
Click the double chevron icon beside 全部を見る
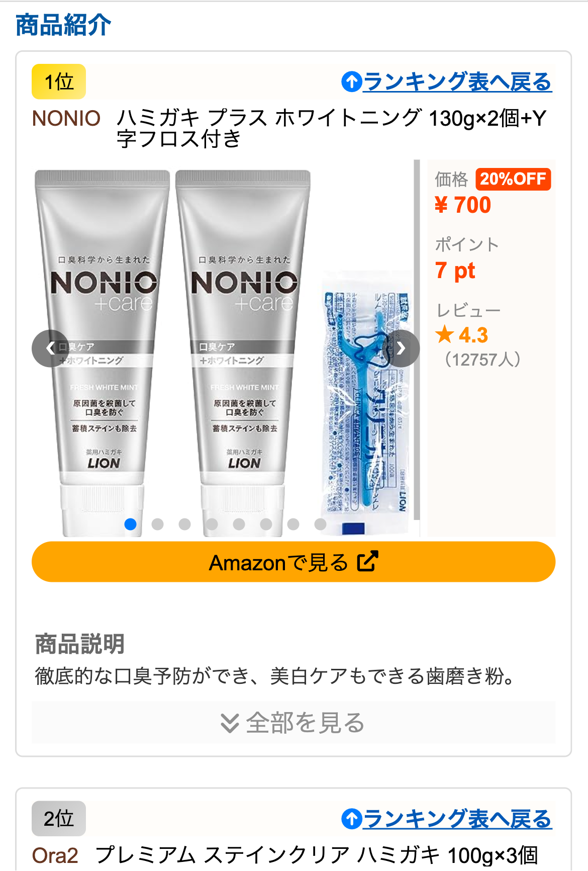pyautogui.click(x=230, y=723)
